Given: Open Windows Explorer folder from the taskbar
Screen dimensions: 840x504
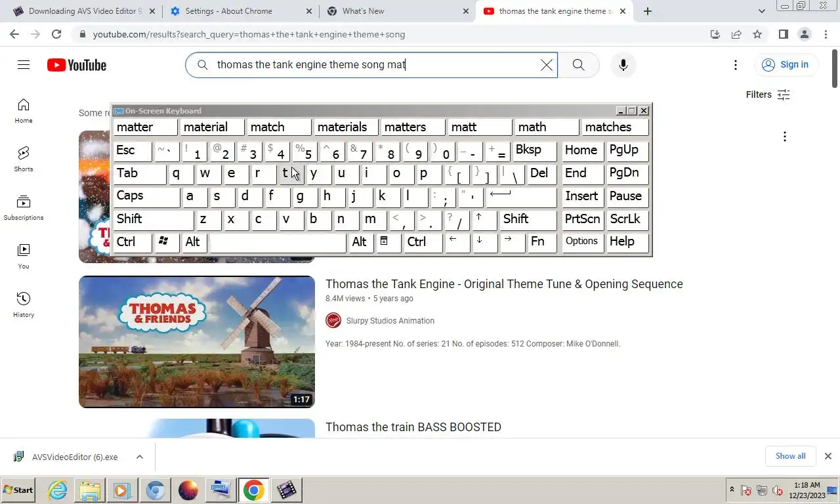Looking at the screenshot, I should click(x=90, y=490).
